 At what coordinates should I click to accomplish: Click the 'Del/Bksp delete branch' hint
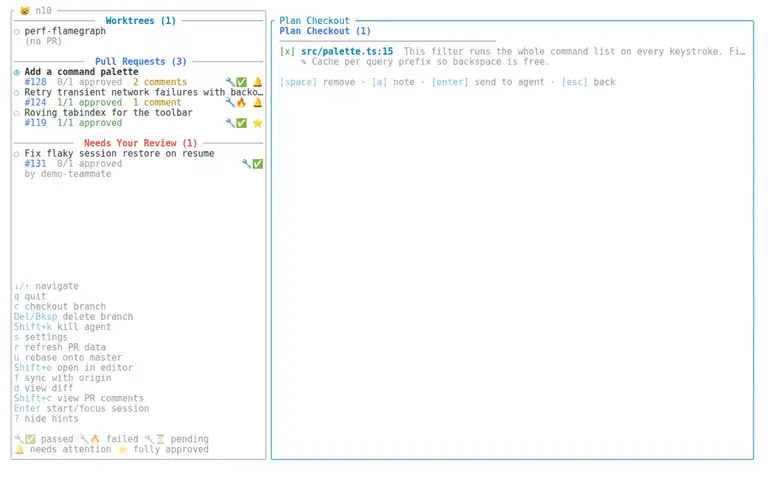click(x=73, y=317)
